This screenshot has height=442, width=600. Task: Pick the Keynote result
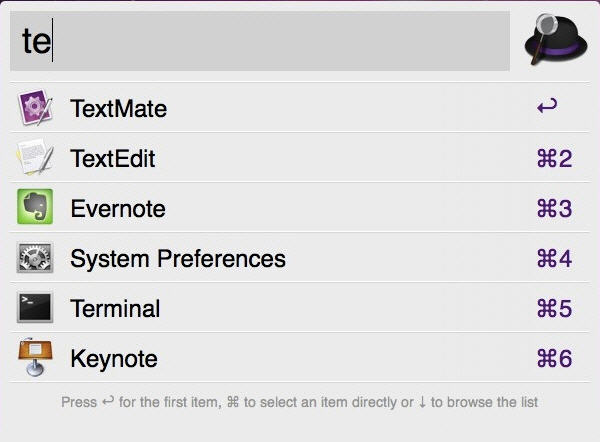pos(113,359)
